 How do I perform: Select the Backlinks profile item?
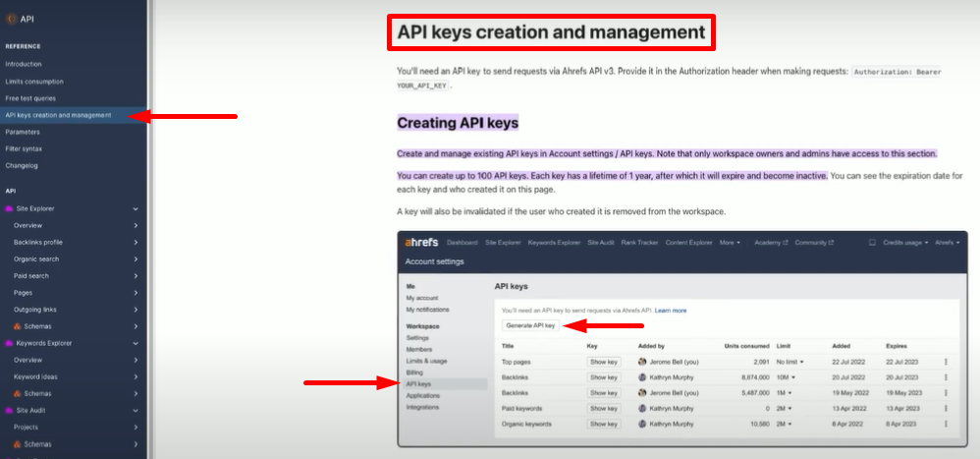(38, 243)
